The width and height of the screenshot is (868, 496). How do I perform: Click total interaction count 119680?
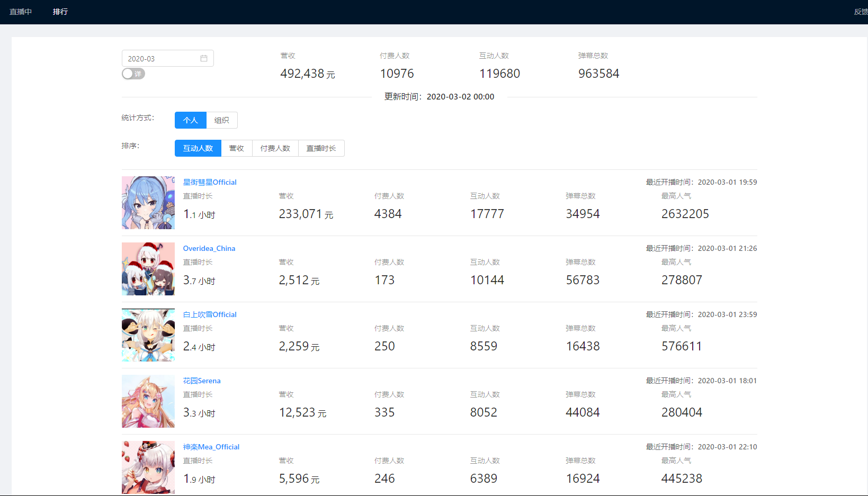click(x=500, y=74)
